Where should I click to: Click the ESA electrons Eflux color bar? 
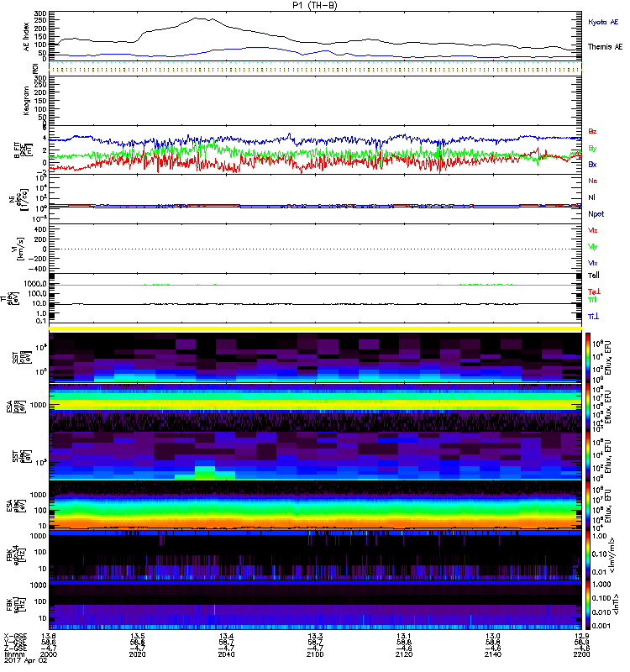click(x=588, y=506)
